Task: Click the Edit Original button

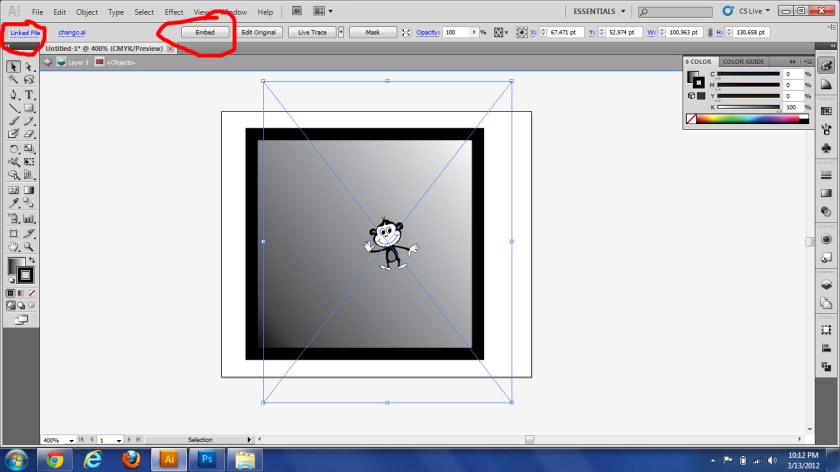Action: pyautogui.click(x=259, y=32)
